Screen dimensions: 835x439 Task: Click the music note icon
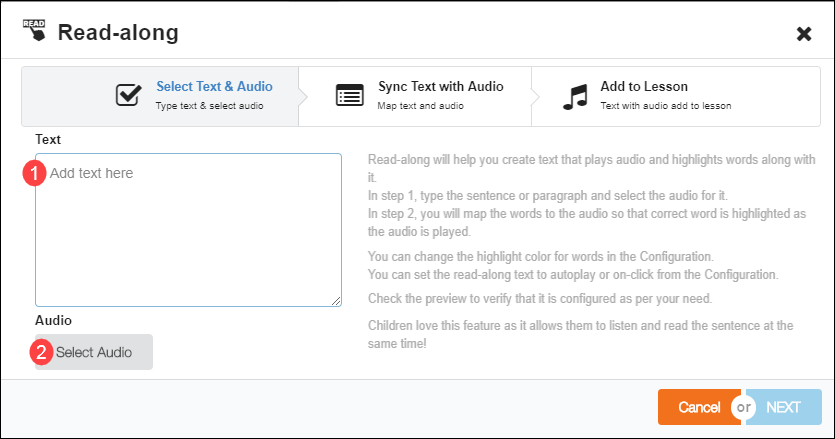click(x=574, y=96)
